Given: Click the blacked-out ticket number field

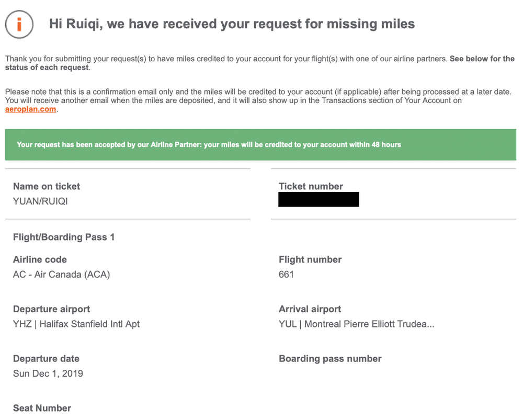Looking at the screenshot, I should 319,199.
